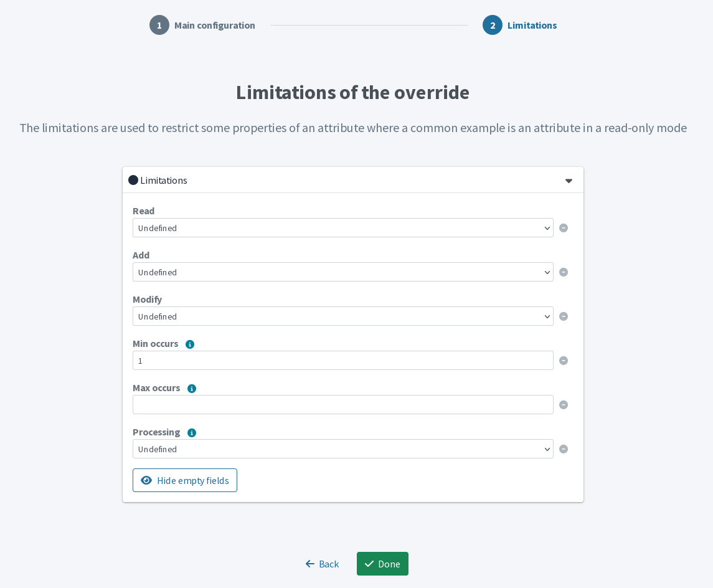Open the Read dropdown
The height and width of the screenshot is (588, 713).
(x=342, y=228)
